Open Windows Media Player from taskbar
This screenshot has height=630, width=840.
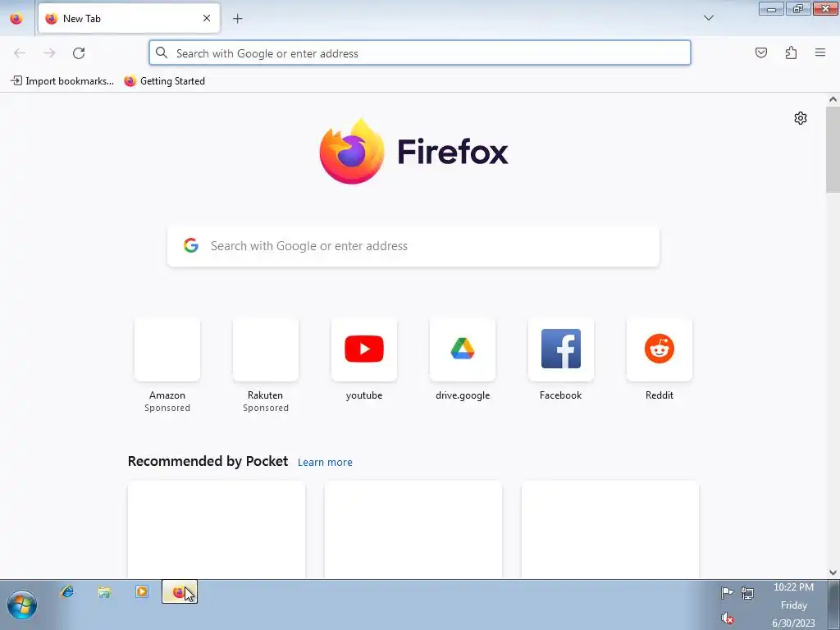[x=142, y=591]
